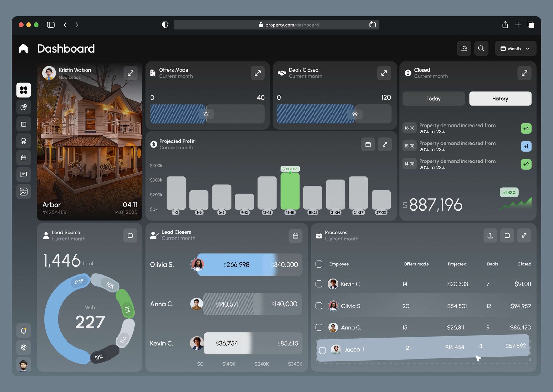
Task: Expand the Arbor property card
Action: tap(130, 73)
